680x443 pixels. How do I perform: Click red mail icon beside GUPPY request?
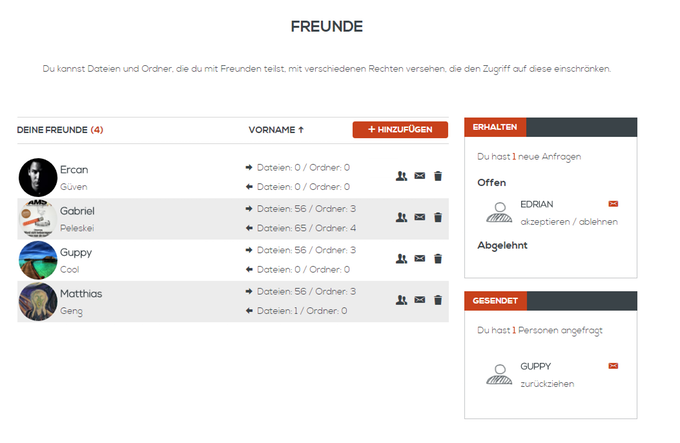point(613,366)
